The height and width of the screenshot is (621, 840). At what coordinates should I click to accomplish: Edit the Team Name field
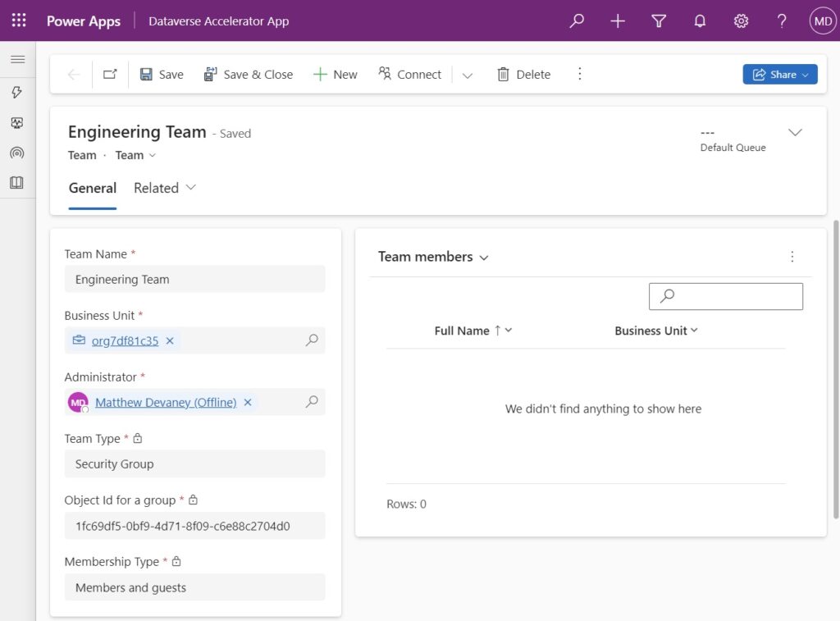[195, 279]
